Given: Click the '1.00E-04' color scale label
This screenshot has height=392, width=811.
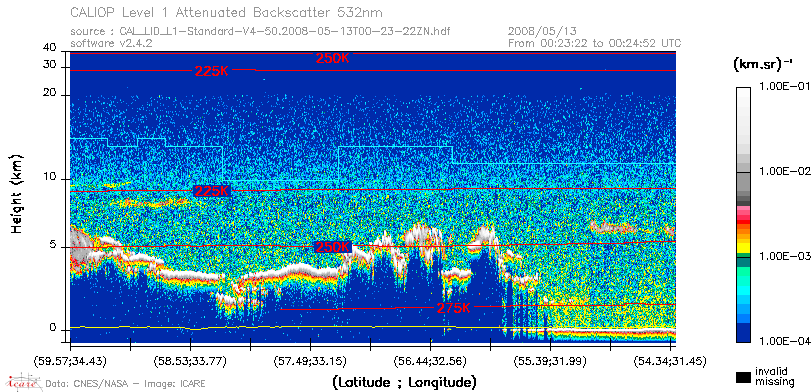Looking at the screenshot, I should [784, 342].
